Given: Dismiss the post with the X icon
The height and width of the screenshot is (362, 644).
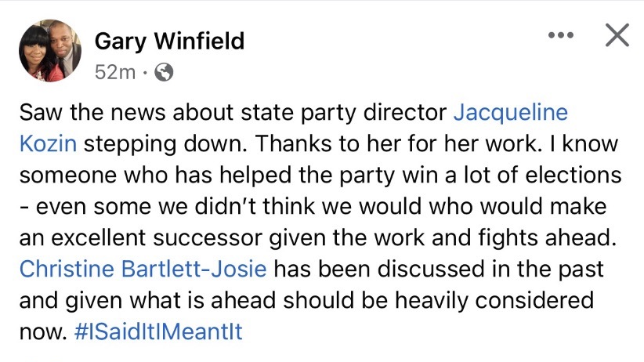Looking at the screenshot, I should coord(617,35).
